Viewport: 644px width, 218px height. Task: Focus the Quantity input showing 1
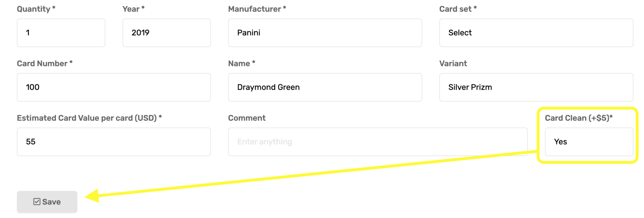pyautogui.click(x=61, y=33)
